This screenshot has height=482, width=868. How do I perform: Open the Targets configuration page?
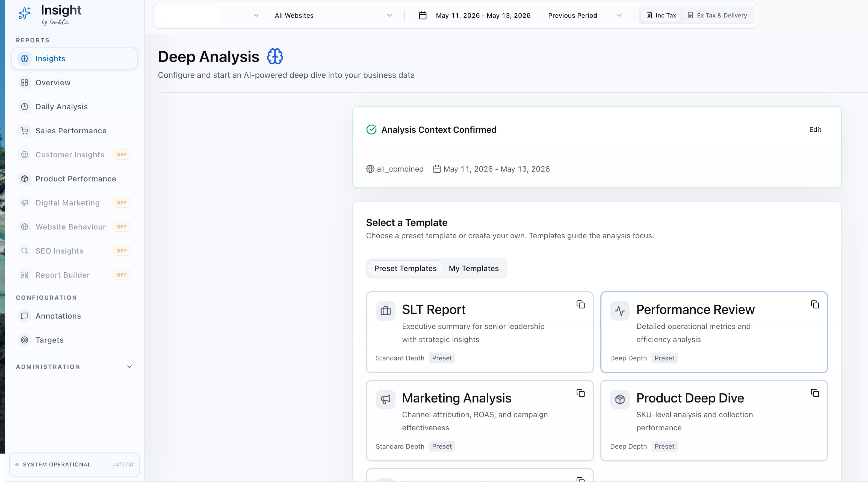(x=75, y=340)
